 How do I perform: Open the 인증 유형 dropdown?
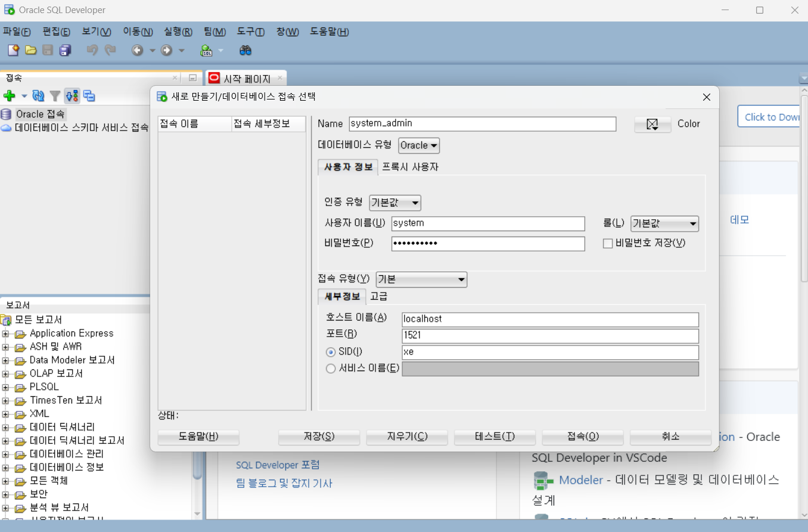(395, 203)
